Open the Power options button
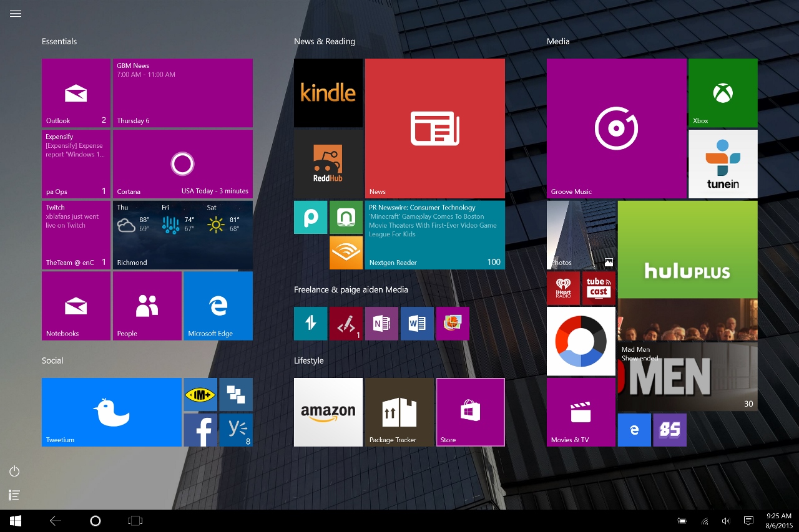The image size is (799, 532). tap(14, 472)
